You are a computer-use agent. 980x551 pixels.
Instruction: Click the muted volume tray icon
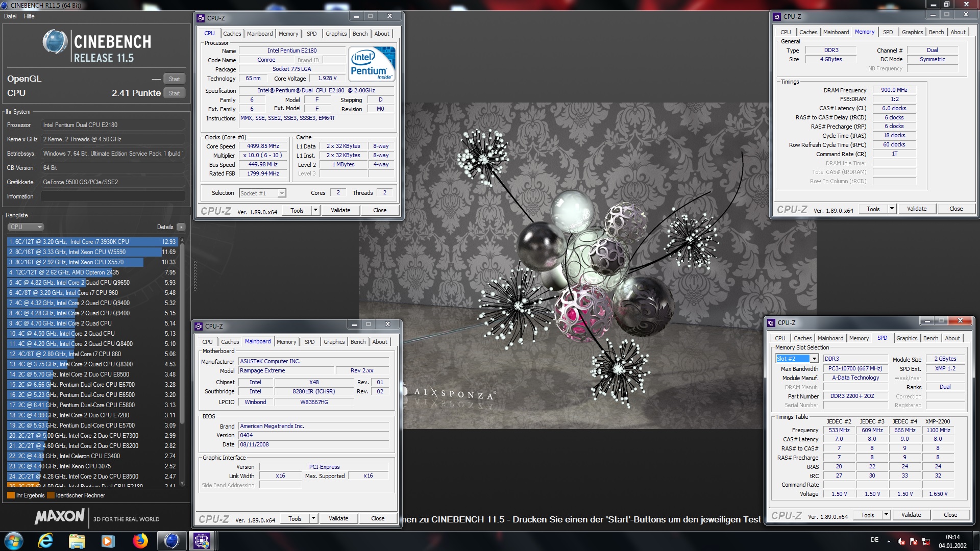[901, 541]
